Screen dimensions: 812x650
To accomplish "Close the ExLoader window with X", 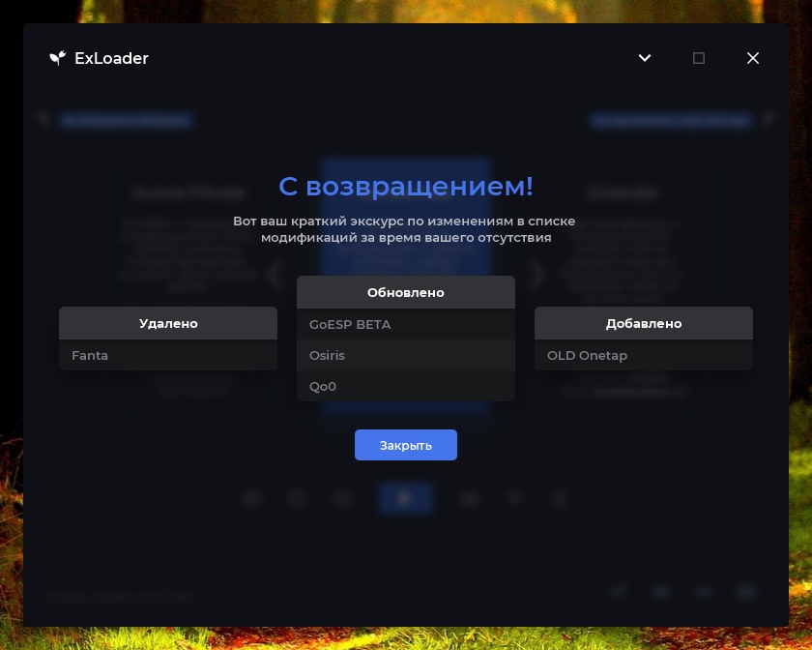I will click(752, 58).
